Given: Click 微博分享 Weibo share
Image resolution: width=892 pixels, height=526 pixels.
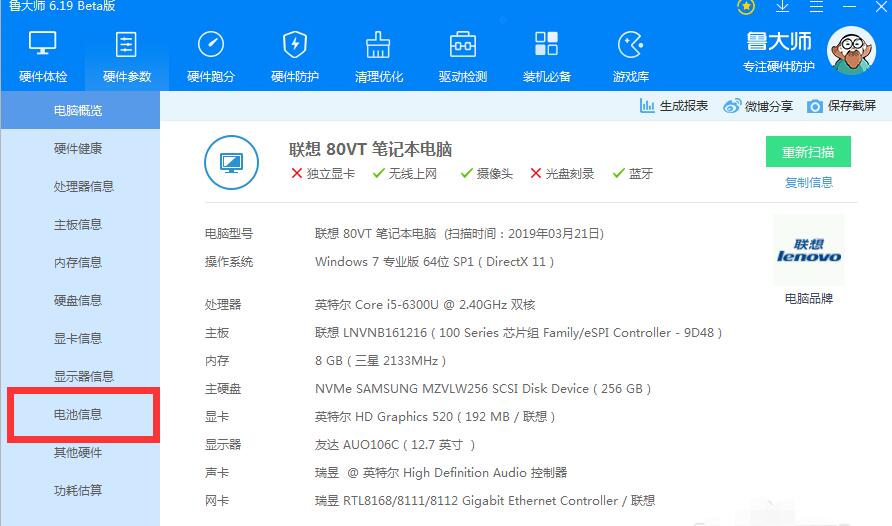Looking at the screenshot, I should tap(758, 106).
